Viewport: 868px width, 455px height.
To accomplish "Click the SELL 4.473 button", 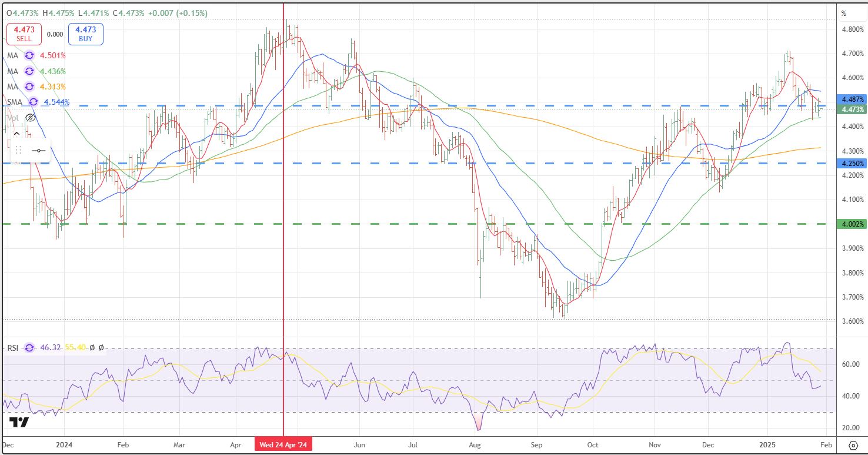I will (x=24, y=34).
